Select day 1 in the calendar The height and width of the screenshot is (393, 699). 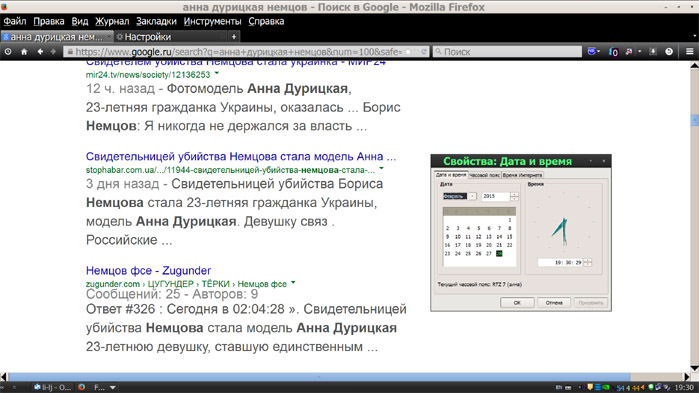(x=510, y=220)
